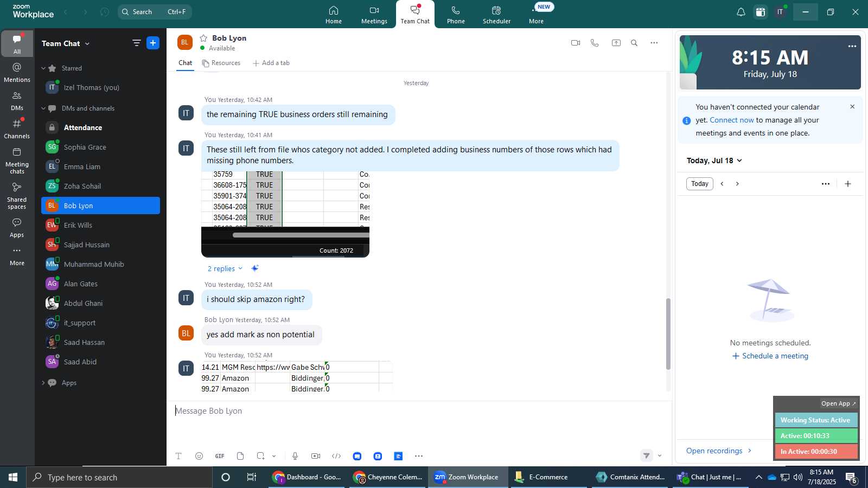Go to next calendar day
Screen dimensions: 868x488
(737, 184)
